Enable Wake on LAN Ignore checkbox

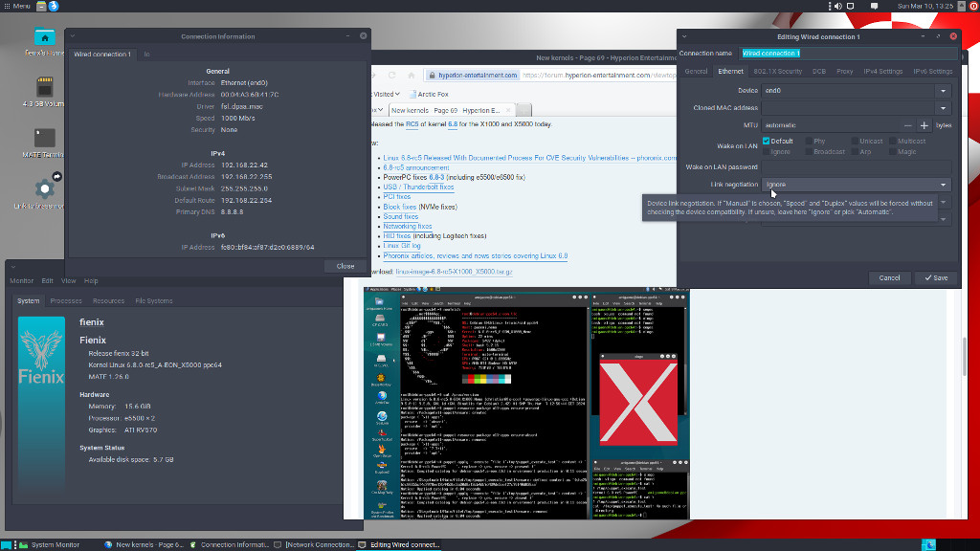[767, 152]
